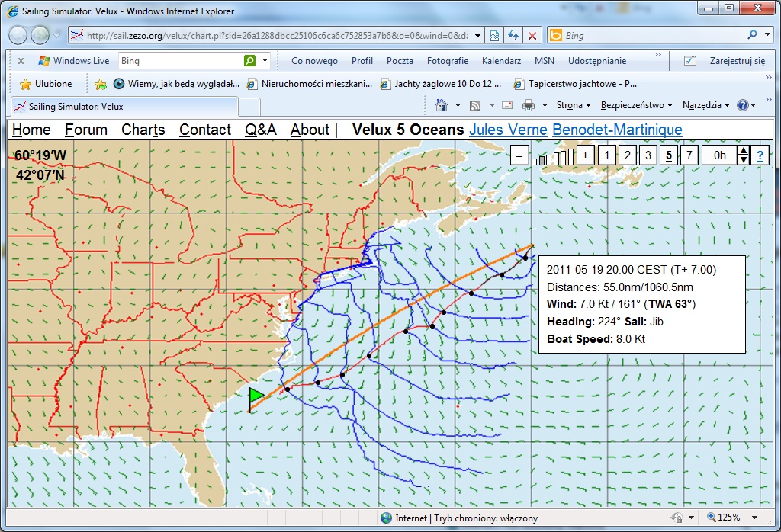The image size is (781, 532).
Task: Click the 0h wind time offset field
Action: coord(720,155)
